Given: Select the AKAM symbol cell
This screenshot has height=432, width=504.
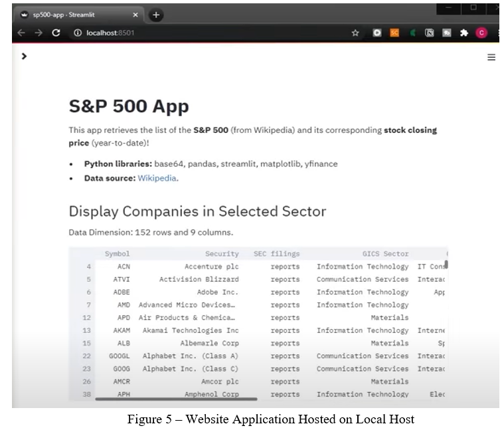Looking at the screenshot, I should click(122, 331).
